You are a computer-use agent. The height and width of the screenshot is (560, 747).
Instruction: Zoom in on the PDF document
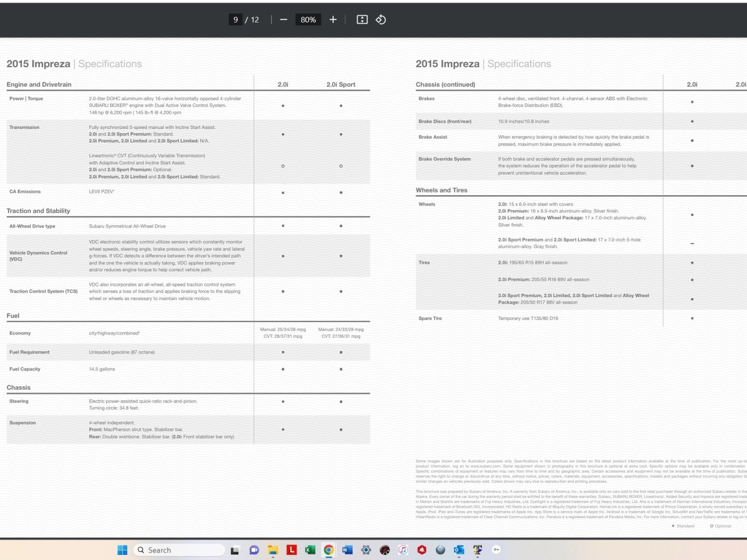click(x=333, y=20)
